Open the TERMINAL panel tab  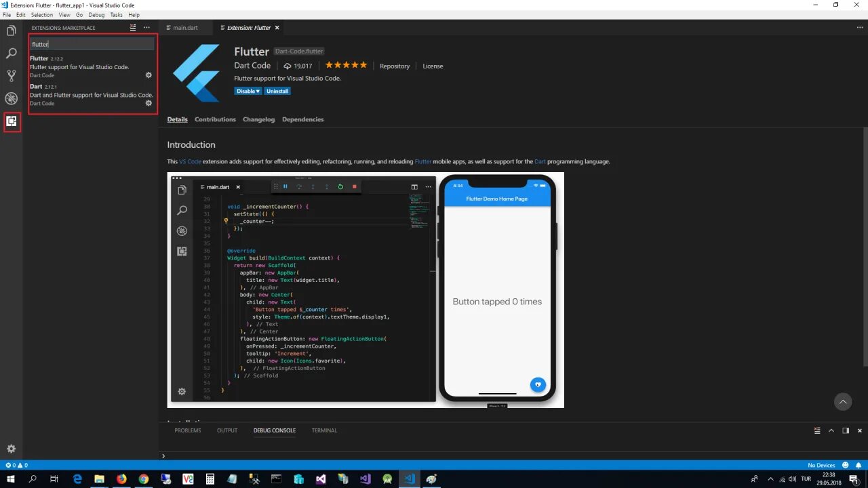pos(324,430)
